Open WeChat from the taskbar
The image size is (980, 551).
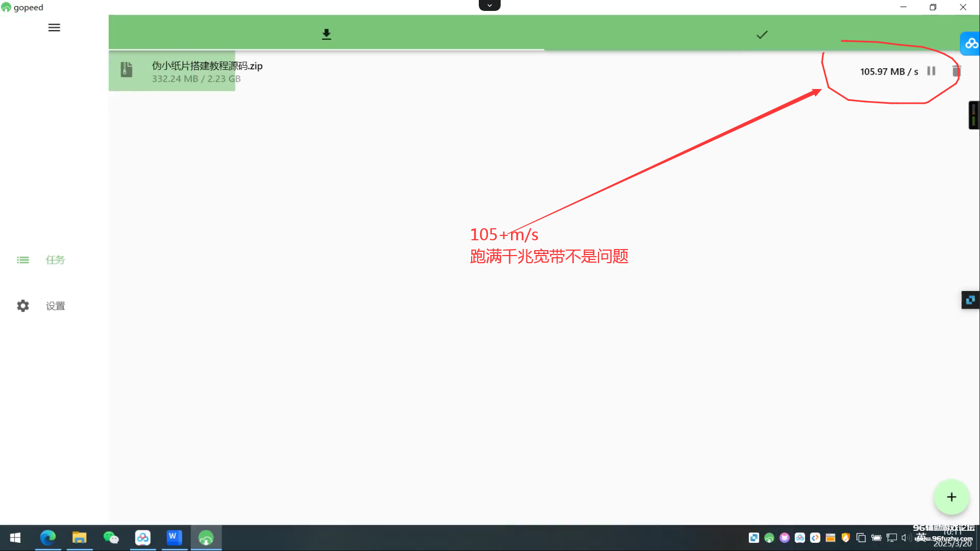111,538
